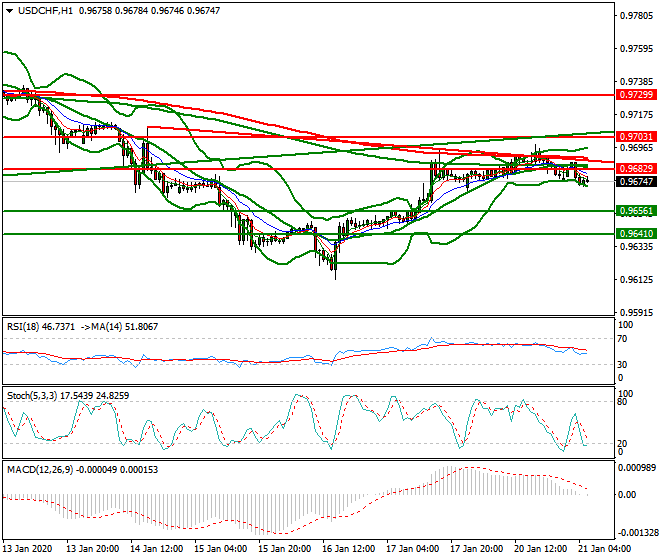The image size is (660, 560).
Task: Select the 0.96125 price scale value
Action: (637, 280)
